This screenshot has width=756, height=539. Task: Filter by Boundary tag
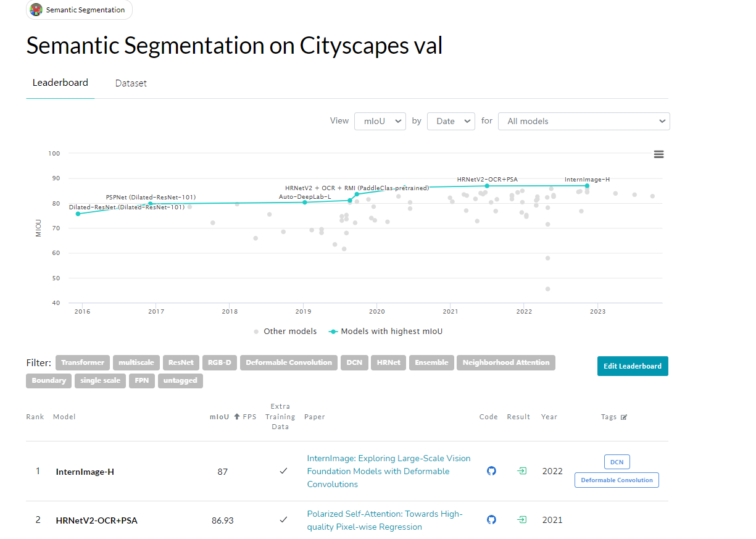[49, 380]
